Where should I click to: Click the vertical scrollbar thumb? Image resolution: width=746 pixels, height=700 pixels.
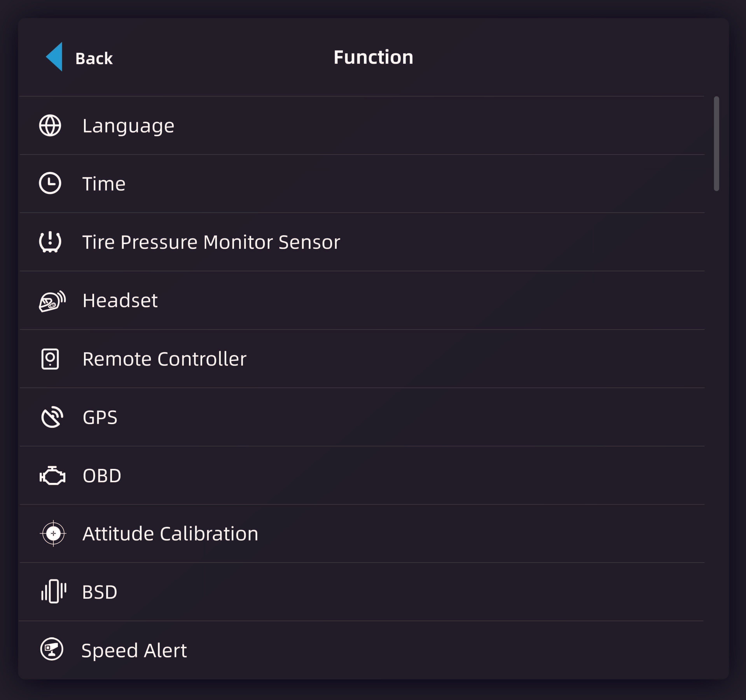coord(716,144)
